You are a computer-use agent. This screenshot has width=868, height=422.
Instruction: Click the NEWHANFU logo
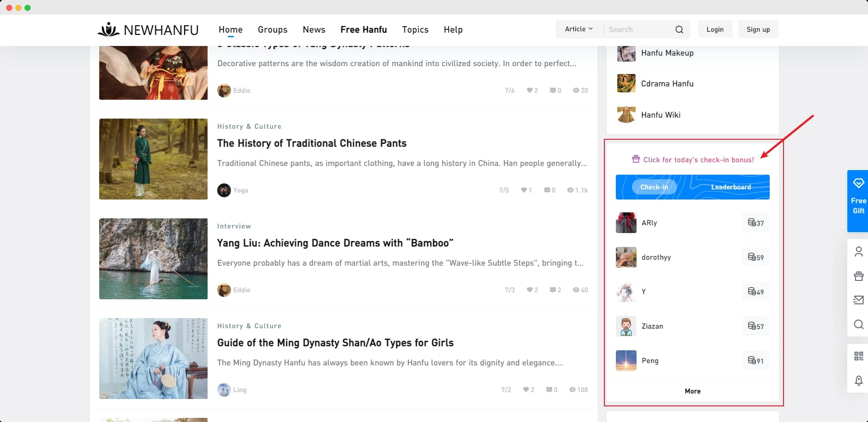(148, 30)
